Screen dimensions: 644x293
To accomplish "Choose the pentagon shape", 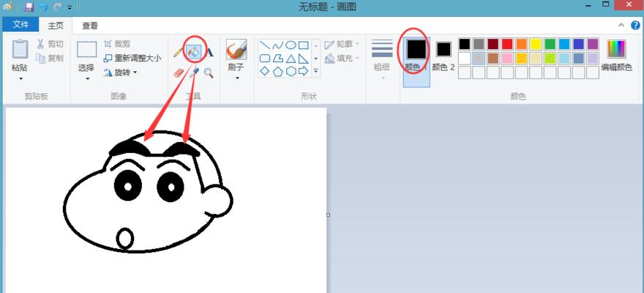I will (x=277, y=71).
